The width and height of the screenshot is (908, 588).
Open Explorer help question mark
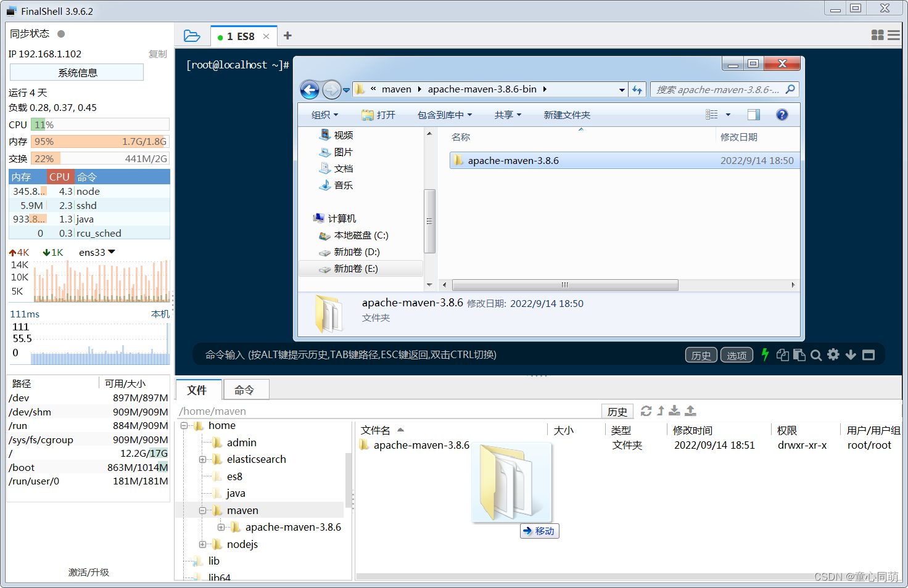coord(782,115)
